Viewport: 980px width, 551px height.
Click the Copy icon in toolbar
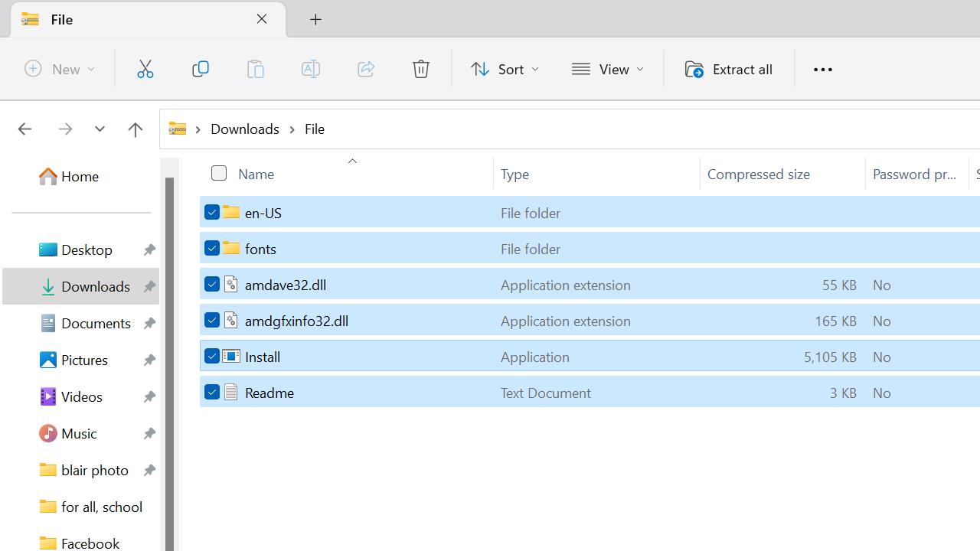pos(200,69)
